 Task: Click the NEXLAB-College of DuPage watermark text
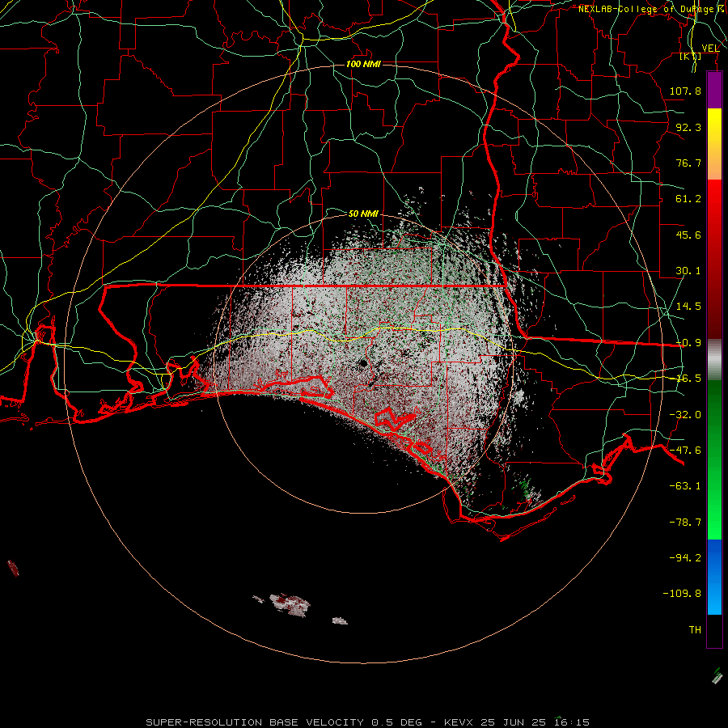[650, 9]
